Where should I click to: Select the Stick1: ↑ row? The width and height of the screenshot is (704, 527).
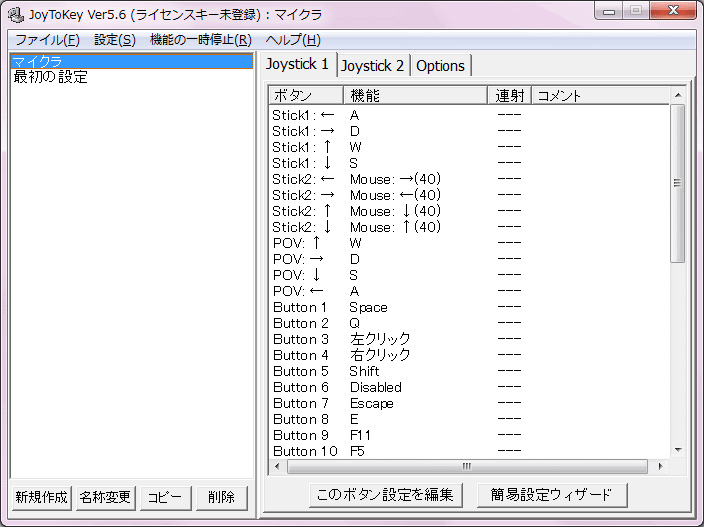click(x=469, y=147)
